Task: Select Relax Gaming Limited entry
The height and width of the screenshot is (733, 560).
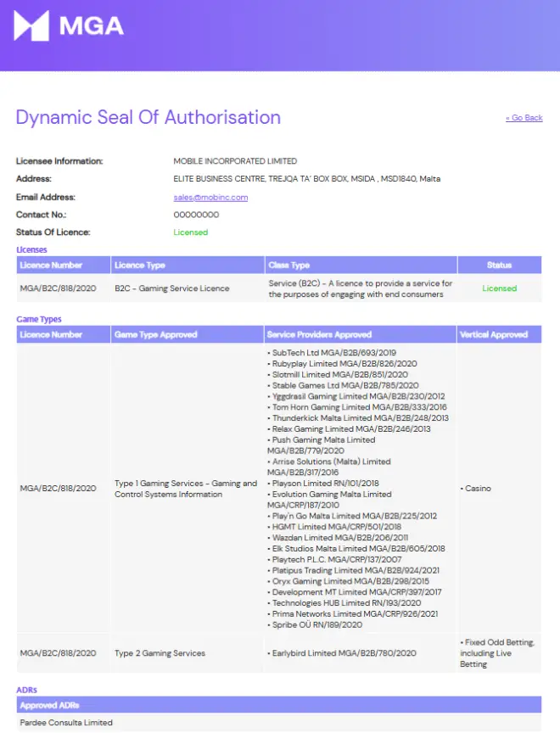Action: pos(350,429)
